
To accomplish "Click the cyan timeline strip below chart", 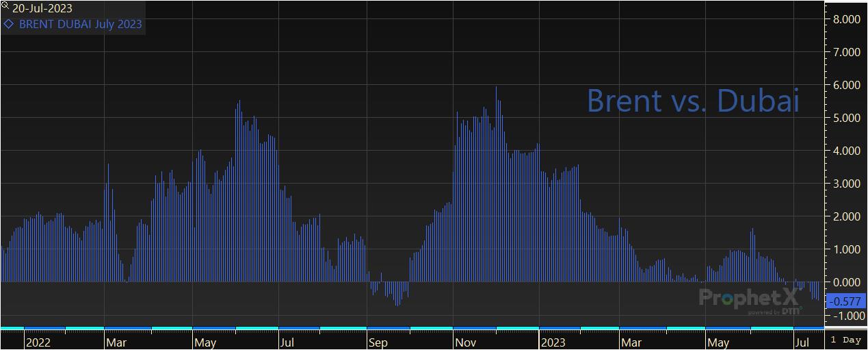I will point(410,329).
